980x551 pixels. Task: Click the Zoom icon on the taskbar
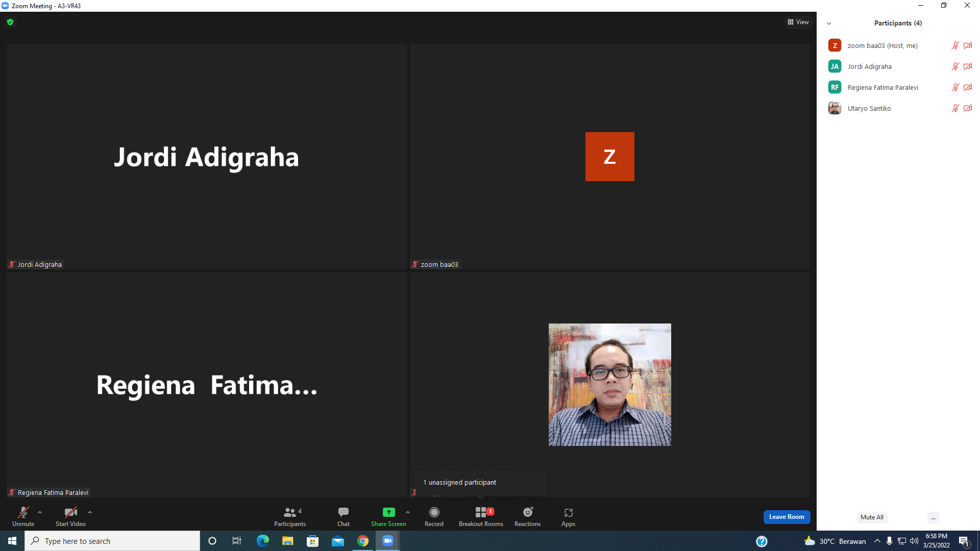coord(388,541)
